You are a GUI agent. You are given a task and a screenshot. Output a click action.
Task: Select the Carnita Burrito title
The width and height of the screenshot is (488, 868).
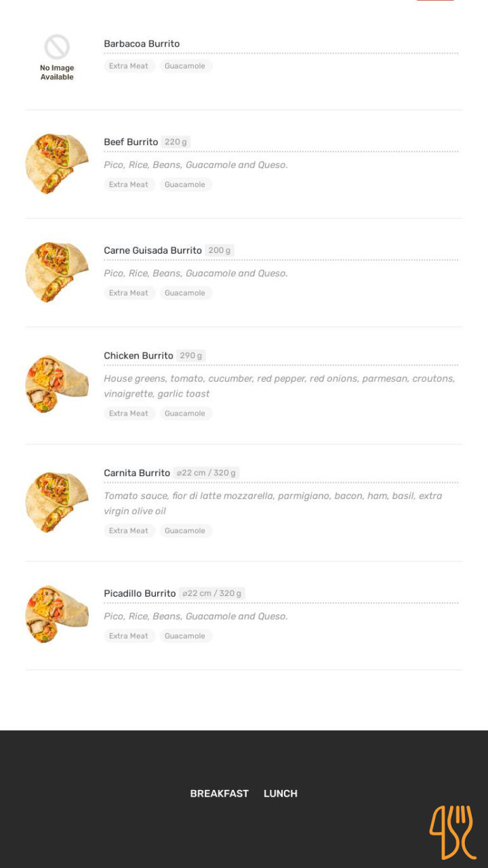coord(137,473)
